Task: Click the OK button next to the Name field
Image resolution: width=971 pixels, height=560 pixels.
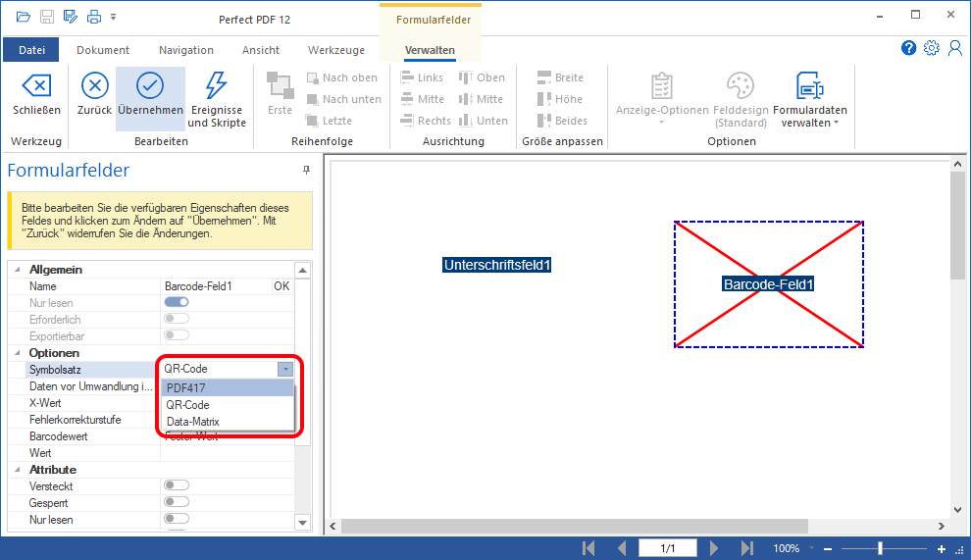Action: click(281, 286)
